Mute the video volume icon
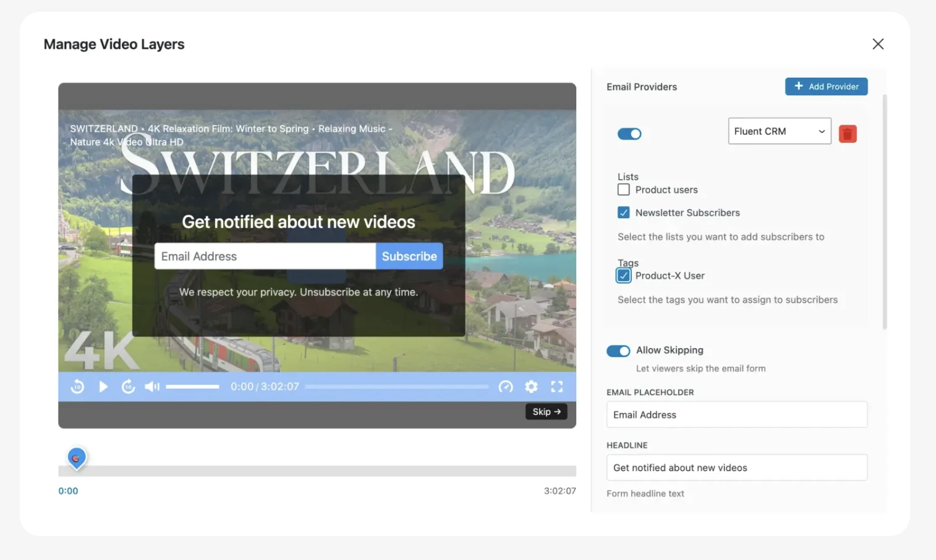This screenshot has height=560, width=936. point(152,387)
